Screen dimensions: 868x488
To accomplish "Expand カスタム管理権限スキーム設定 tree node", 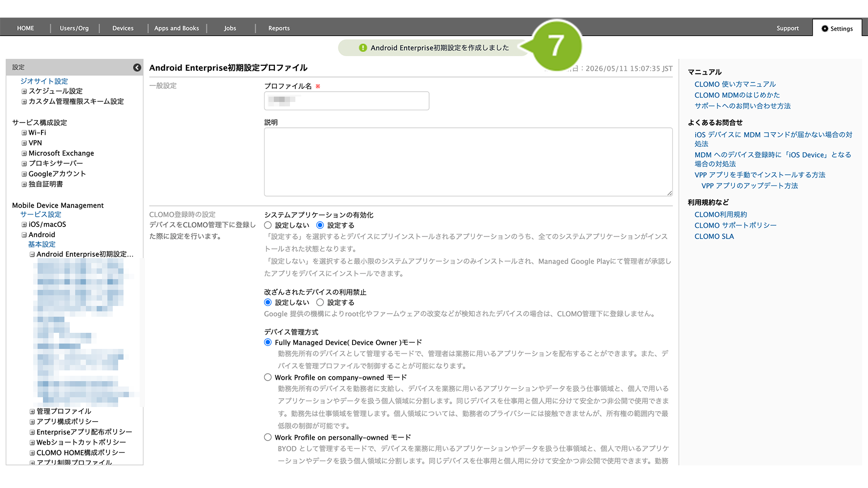I will click(24, 102).
